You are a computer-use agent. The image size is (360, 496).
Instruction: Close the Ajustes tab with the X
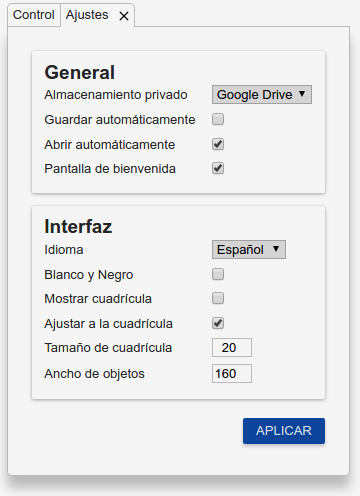124,16
